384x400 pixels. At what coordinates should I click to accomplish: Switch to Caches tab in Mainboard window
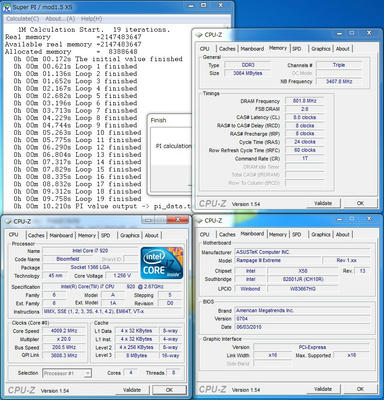227,234
